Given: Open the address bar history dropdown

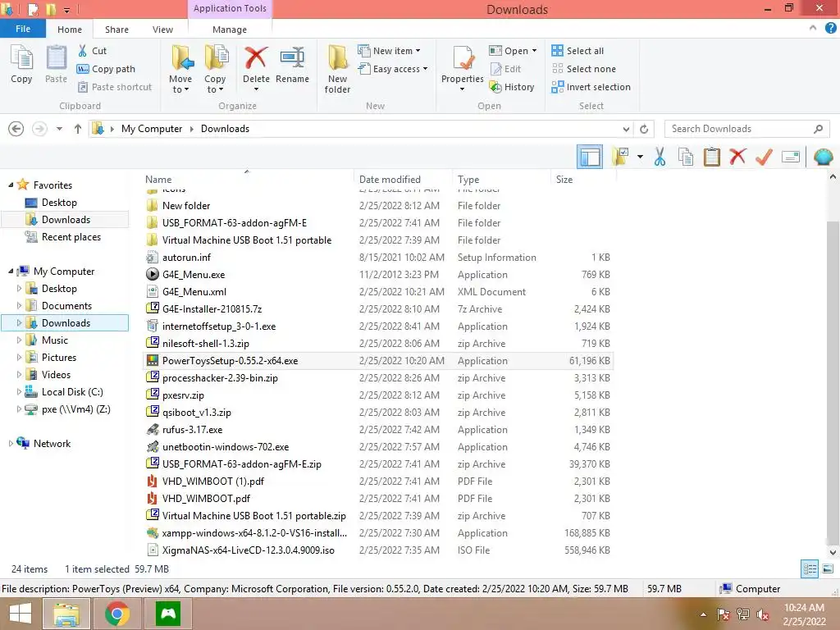Looking at the screenshot, I should (x=626, y=129).
